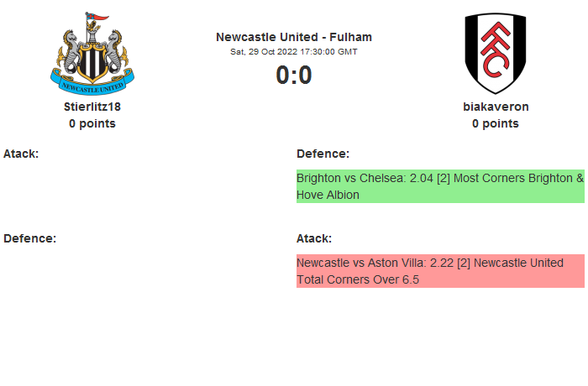Click the 0 points label under biakaveron

496,123
